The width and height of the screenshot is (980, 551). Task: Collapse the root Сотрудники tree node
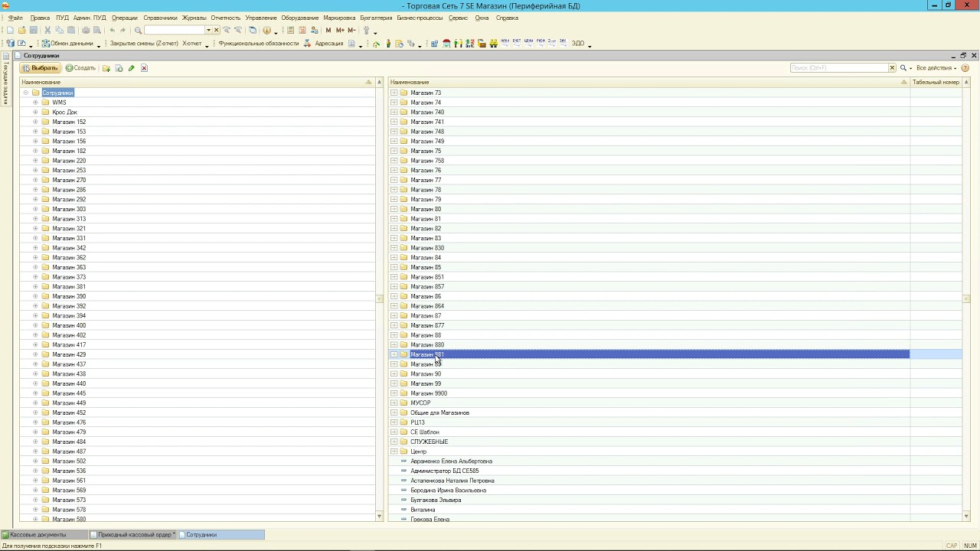coord(25,93)
